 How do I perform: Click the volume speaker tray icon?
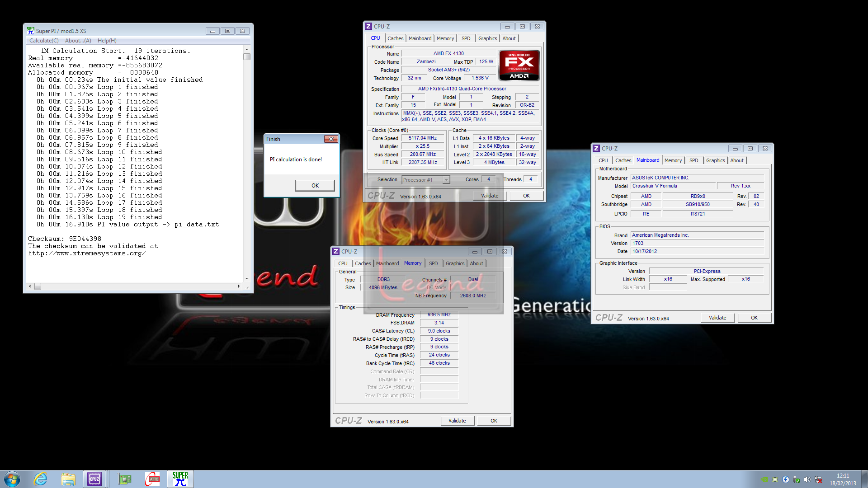coord(807,479)
